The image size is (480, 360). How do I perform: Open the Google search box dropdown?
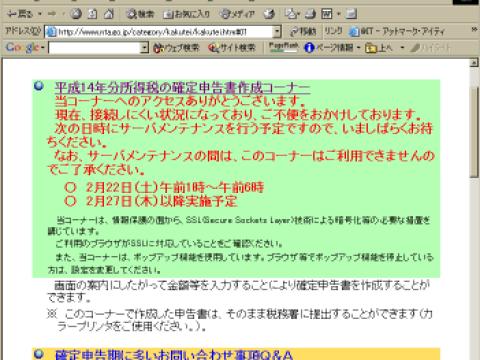coord(144,48)
